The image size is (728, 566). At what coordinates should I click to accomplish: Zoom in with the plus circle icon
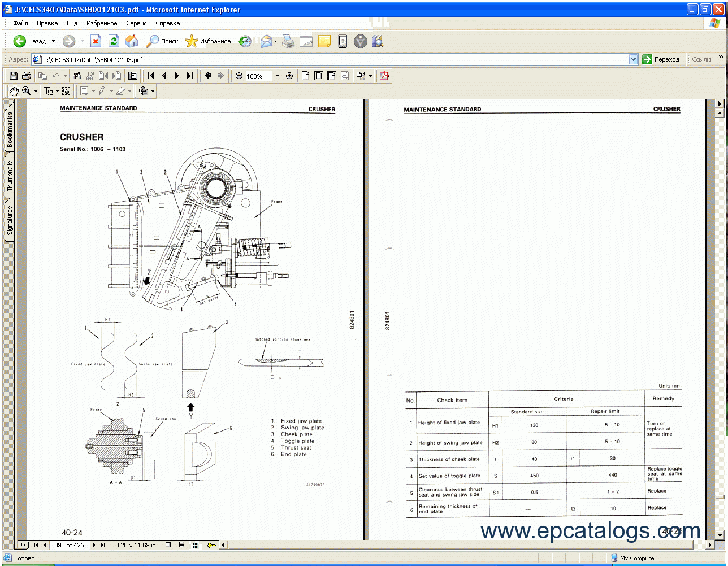click(x=289, y=76)
